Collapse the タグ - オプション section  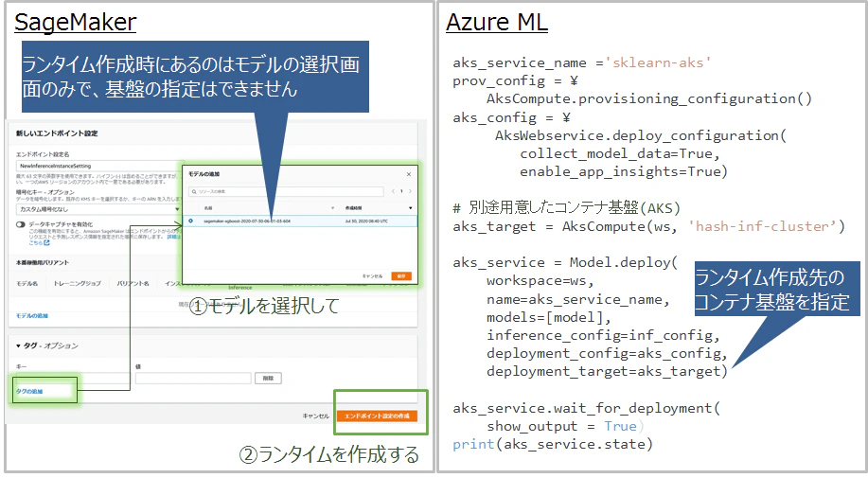pyautogui.click(x=18, y=345)
